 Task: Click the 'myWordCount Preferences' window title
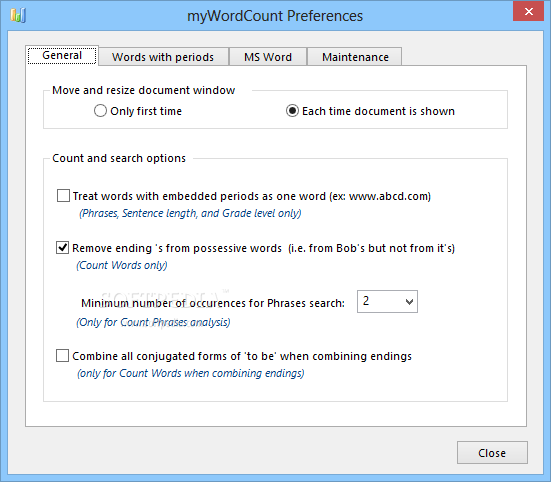pyautogui.click(x=275, y=16)
